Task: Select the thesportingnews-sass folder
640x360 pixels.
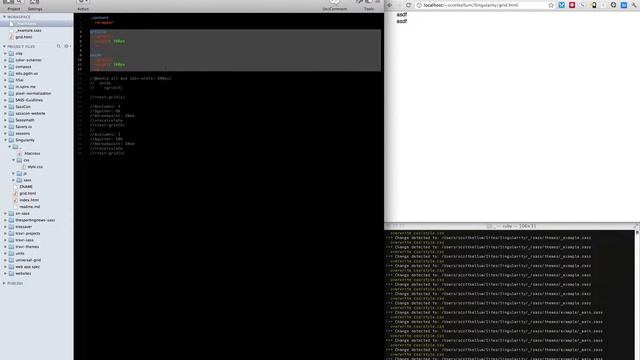Action: point(35,220)
